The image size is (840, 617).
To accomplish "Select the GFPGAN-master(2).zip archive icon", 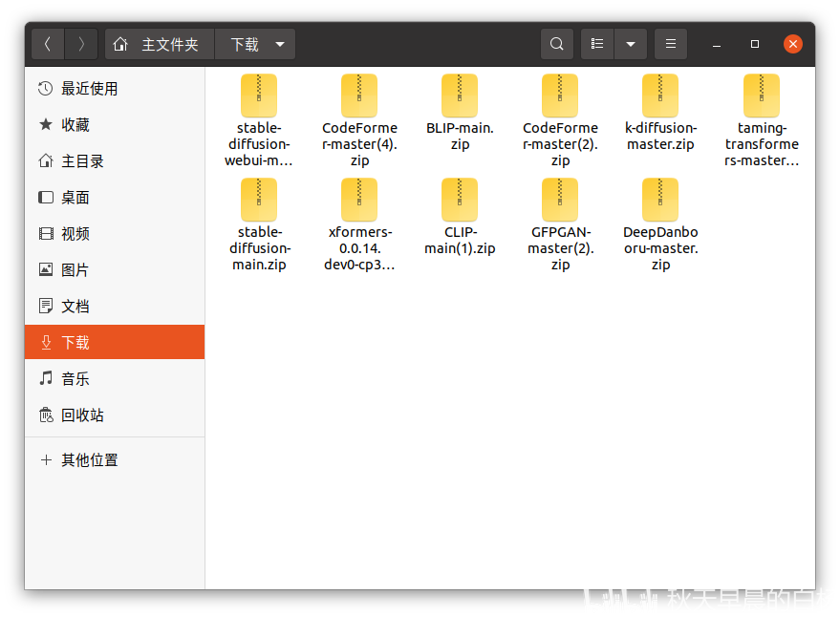I will [560, 200].
